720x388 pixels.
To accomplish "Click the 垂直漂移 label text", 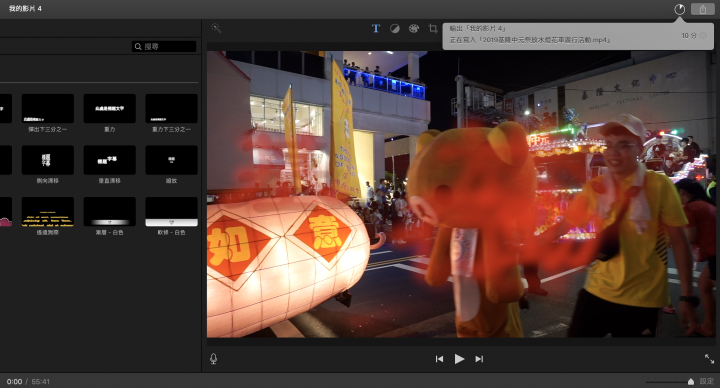I will (x=109, y=181).
